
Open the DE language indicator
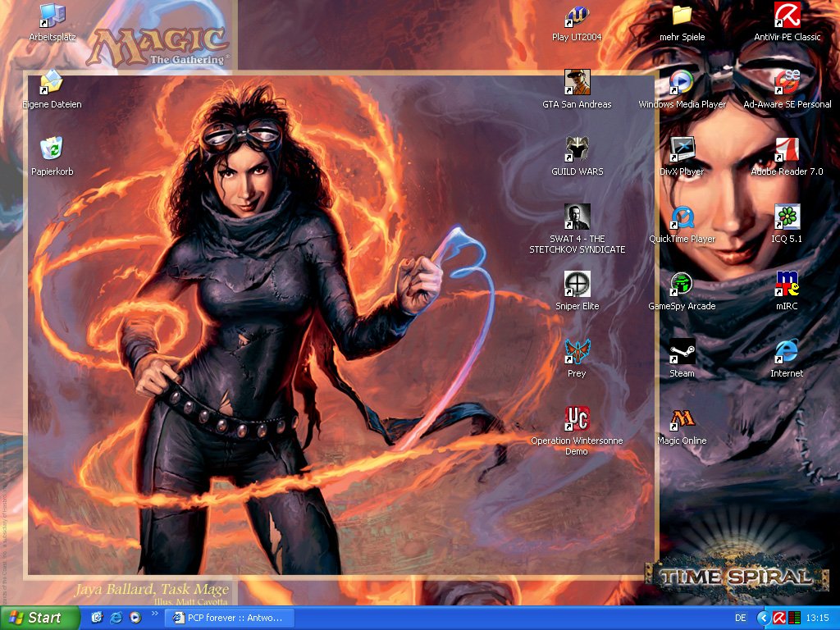coord(741,618)
